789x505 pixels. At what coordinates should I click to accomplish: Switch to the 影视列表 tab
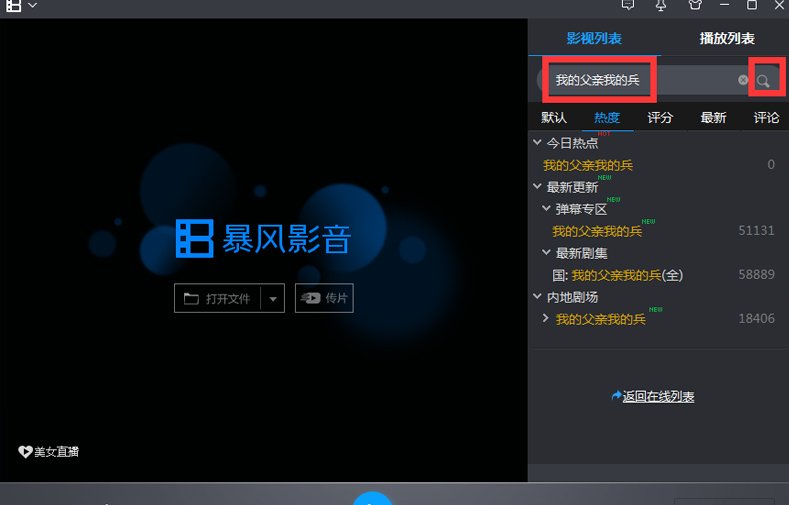click(x=594, y=38)
